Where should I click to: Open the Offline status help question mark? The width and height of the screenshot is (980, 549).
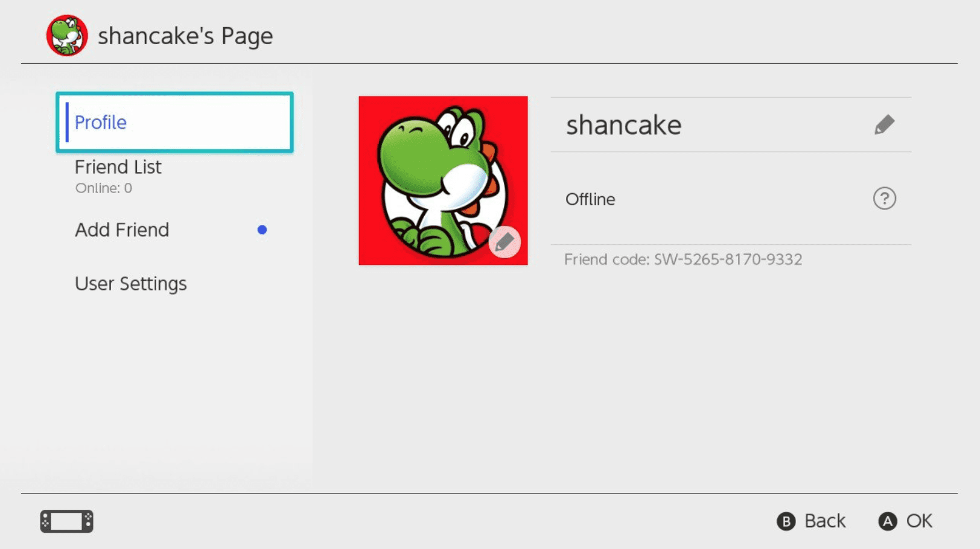click(x=885, y=198)
